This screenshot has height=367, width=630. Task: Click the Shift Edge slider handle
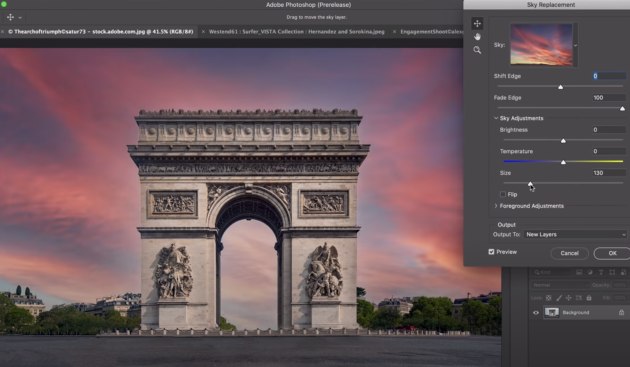[560, 87]
